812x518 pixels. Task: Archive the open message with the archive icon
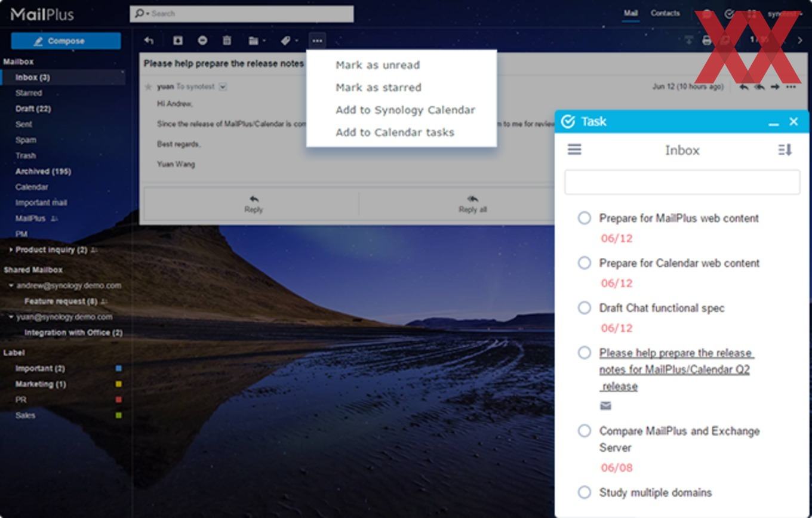177,41
